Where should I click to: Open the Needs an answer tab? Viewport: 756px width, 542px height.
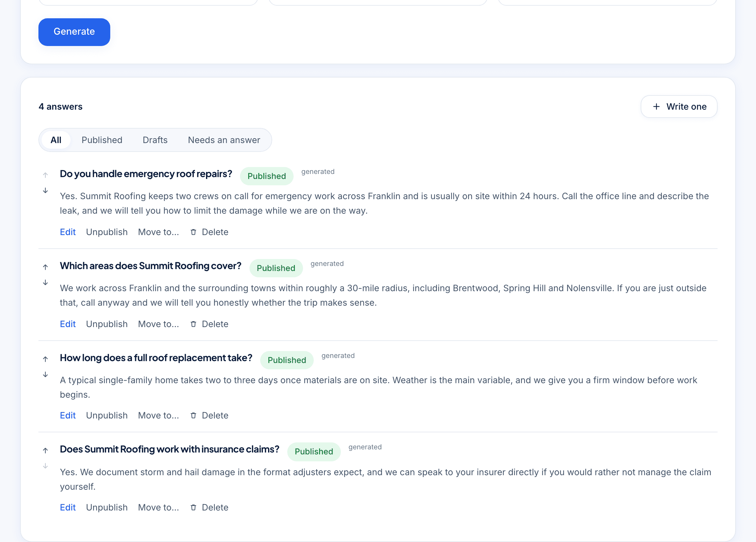click(224, 140)
